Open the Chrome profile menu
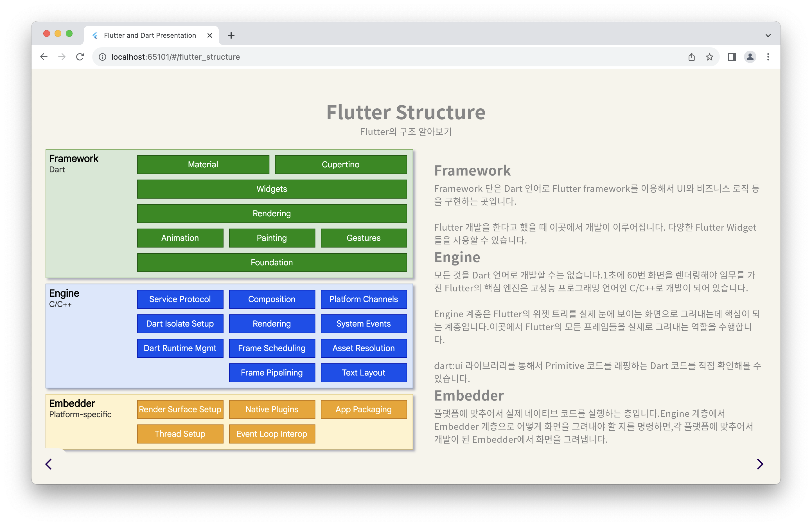 (x=750, y=57)
